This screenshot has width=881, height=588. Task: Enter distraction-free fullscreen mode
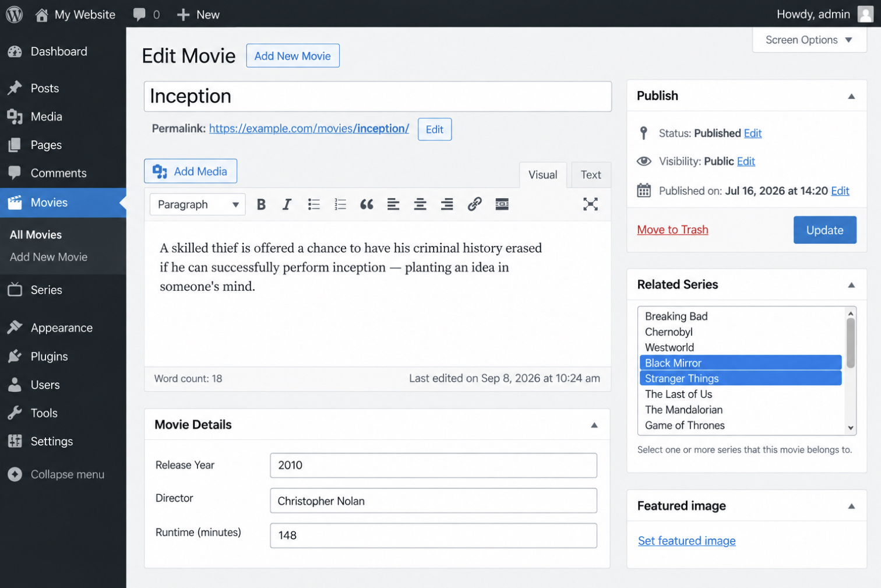[590, 204]
